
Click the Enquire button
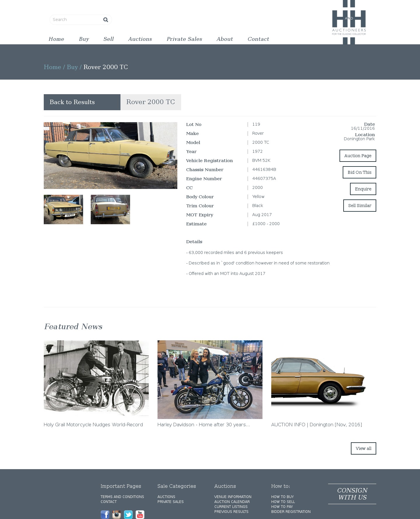pyautogui.click(x=363, y=189)
